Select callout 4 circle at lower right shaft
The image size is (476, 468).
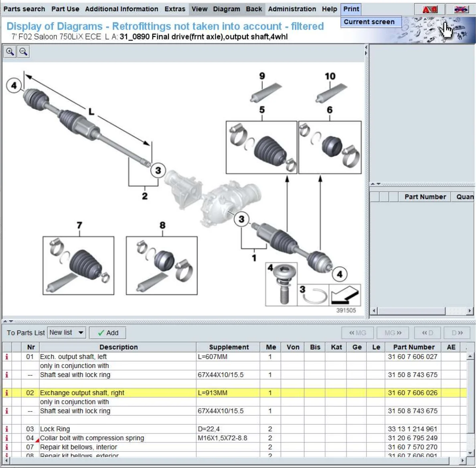(x=339, y=274)
